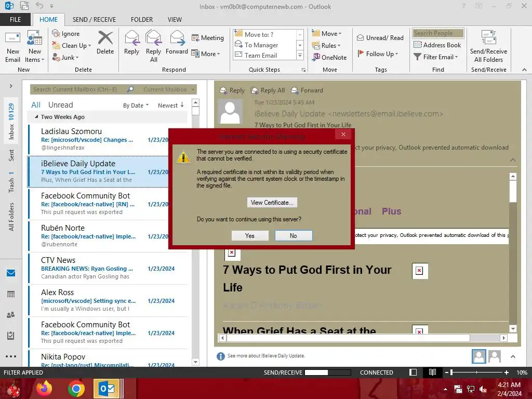Toggle Unread/Read status
Screen dimensions: 532x399
[380, 37]
